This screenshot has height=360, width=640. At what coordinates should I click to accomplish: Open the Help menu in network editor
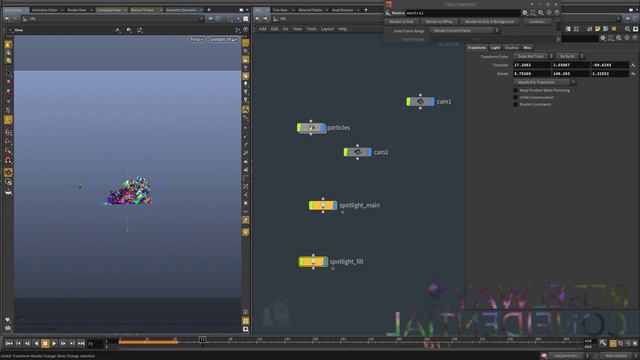coord(342,29)
